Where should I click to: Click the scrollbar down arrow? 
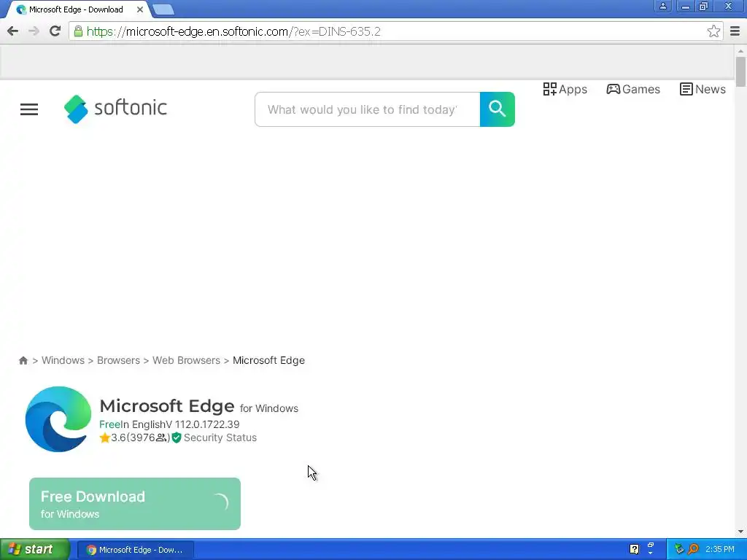point(740,532)
